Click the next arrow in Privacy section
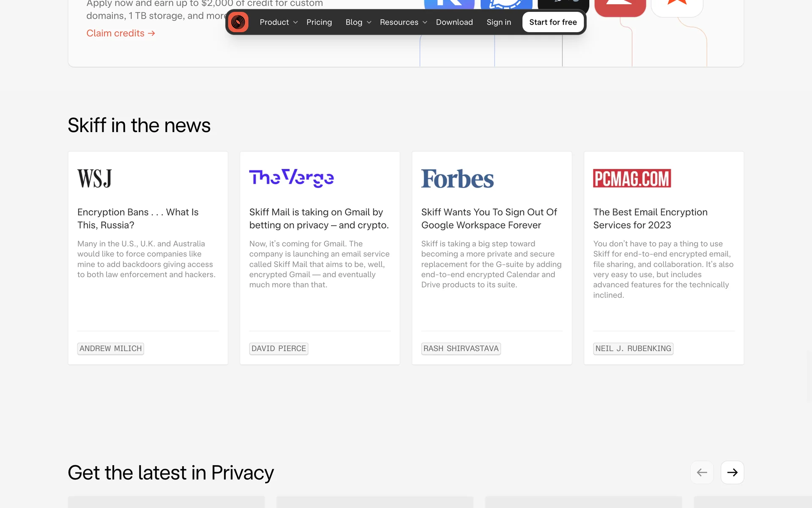Image resolution: width=812 pixels, height=508 pixels. (732, 472)
